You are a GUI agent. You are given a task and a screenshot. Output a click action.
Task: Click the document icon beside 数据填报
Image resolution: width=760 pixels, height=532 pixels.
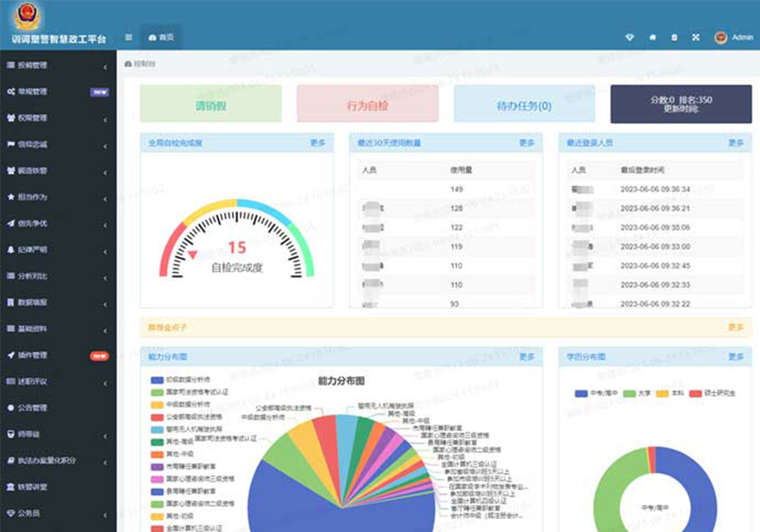click(x=11, y=302)
